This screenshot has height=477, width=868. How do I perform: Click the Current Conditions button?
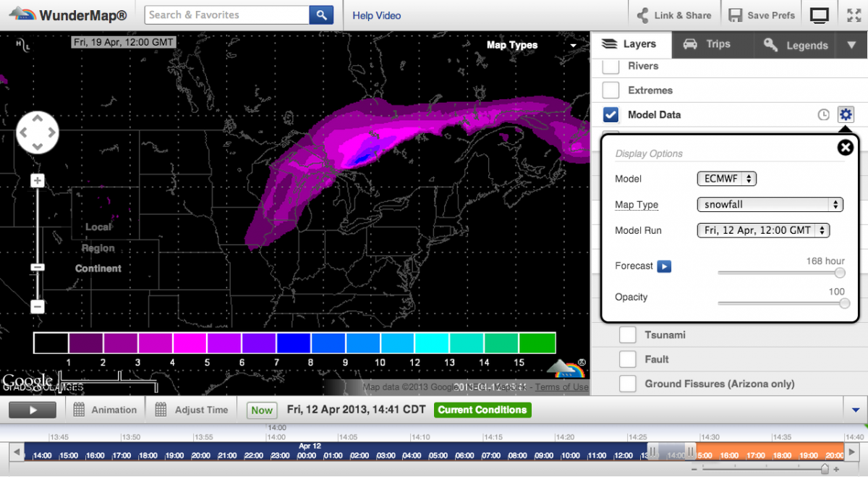482,410
